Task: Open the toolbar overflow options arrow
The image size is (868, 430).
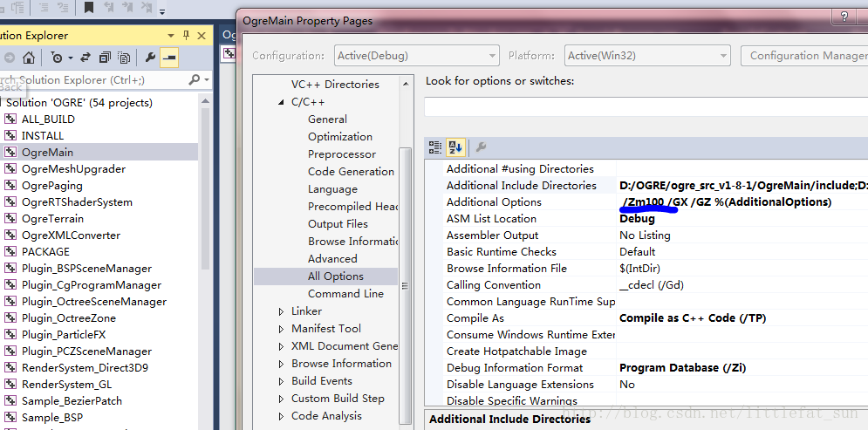Action: click(x=162, y=11)
